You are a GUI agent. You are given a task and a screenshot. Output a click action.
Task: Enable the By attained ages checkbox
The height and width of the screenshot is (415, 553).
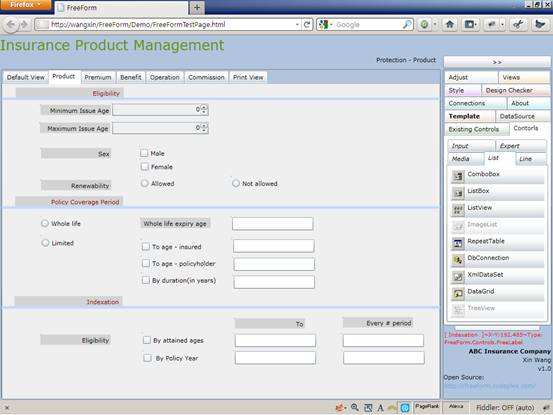click(x=146, y=340)
